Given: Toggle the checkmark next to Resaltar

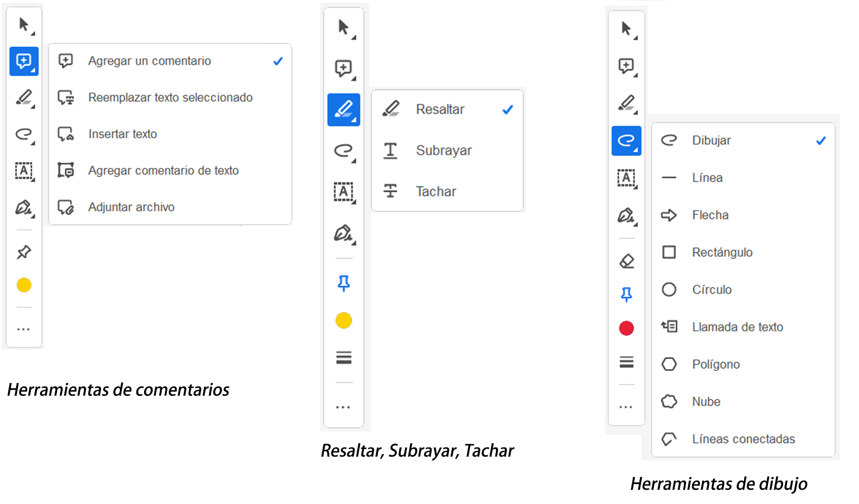Looking at the screenshot, I should [508, 110].
